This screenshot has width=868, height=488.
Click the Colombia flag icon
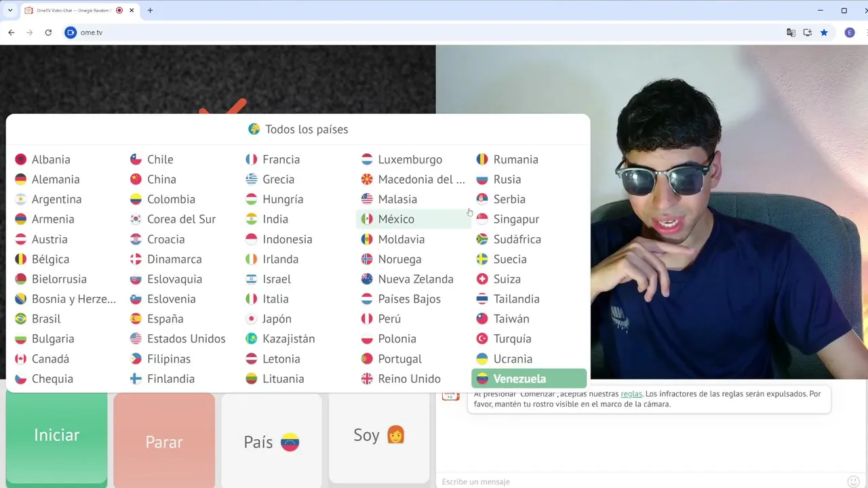[136, 199]
